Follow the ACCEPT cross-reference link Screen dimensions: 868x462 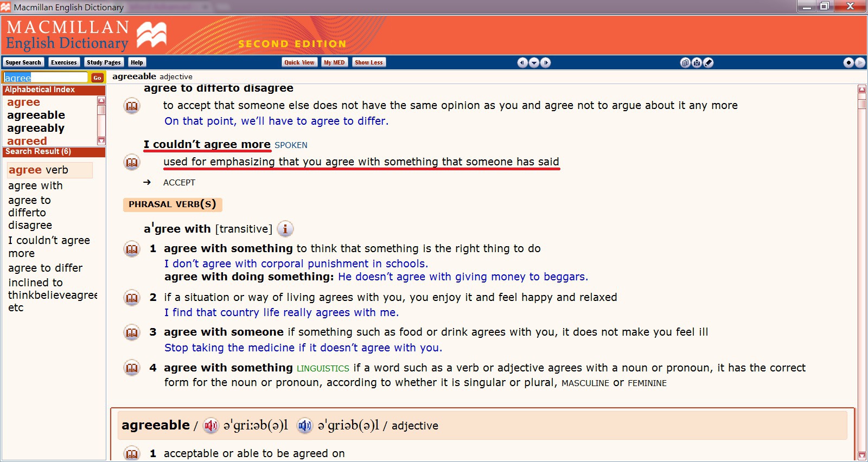click(179, 183)
